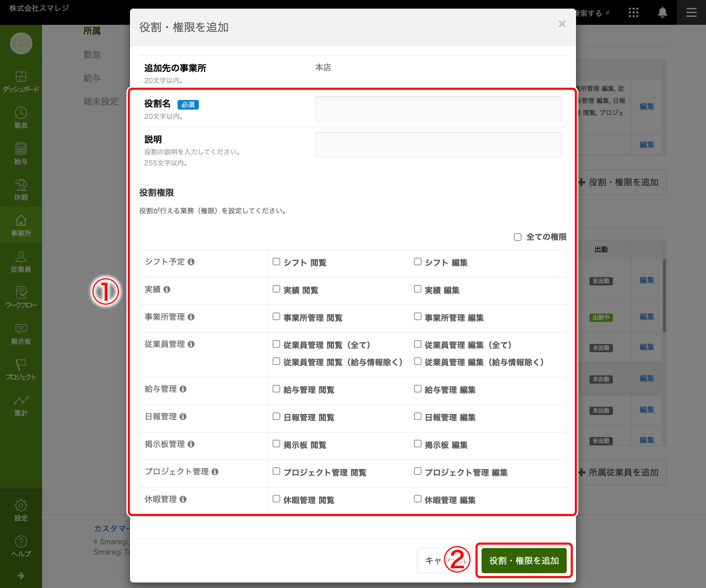Image resolution: width=706 pixels, height=588 pixels.
Task: Open notifications bell icon
Action: [662, 13]
